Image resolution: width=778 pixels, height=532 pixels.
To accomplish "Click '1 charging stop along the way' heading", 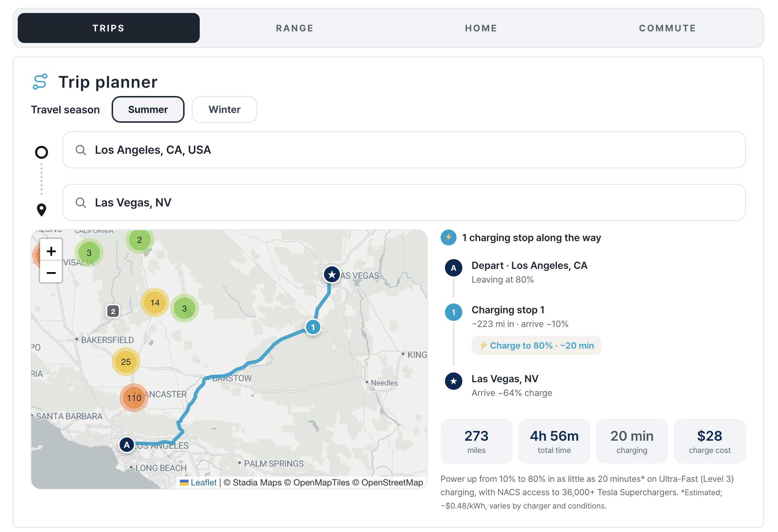I will click(x=531, y=237).
